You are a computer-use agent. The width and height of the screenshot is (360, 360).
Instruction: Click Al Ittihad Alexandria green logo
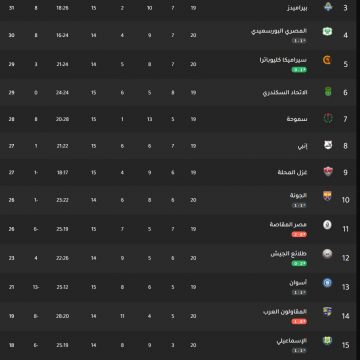(x=328, y=92)
